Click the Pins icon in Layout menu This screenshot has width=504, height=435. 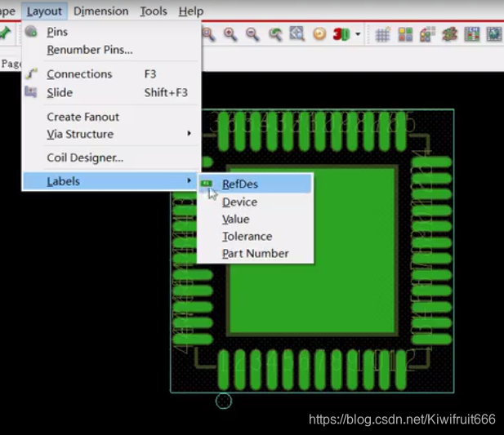(x=31, y=32)
